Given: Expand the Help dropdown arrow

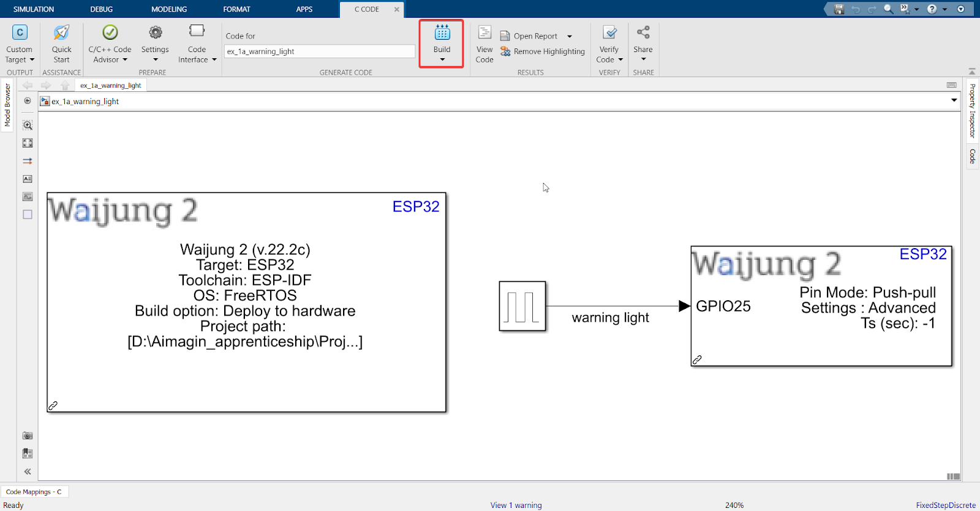Looking at the screenshot, I should pos(944,9).
